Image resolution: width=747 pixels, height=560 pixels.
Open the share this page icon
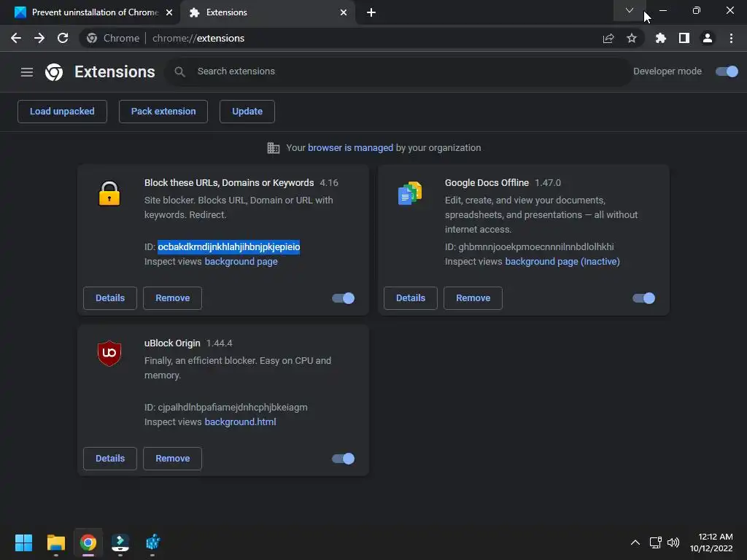point(608,38)
